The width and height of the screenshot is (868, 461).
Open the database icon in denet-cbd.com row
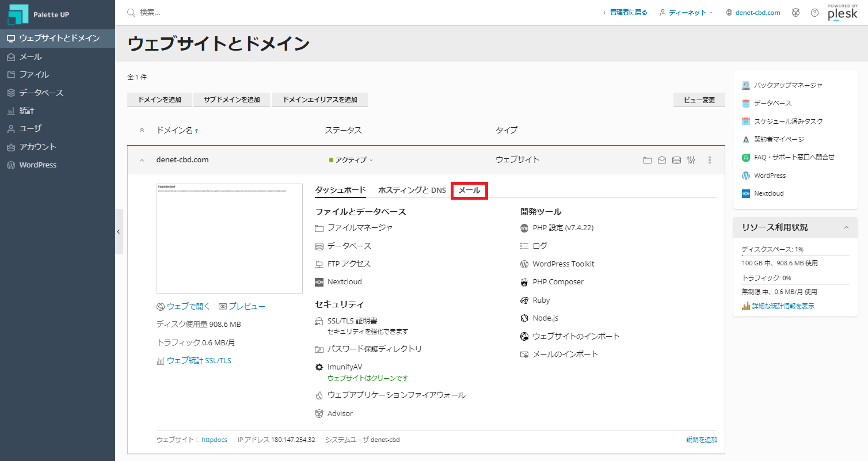(x=677, y=160)
